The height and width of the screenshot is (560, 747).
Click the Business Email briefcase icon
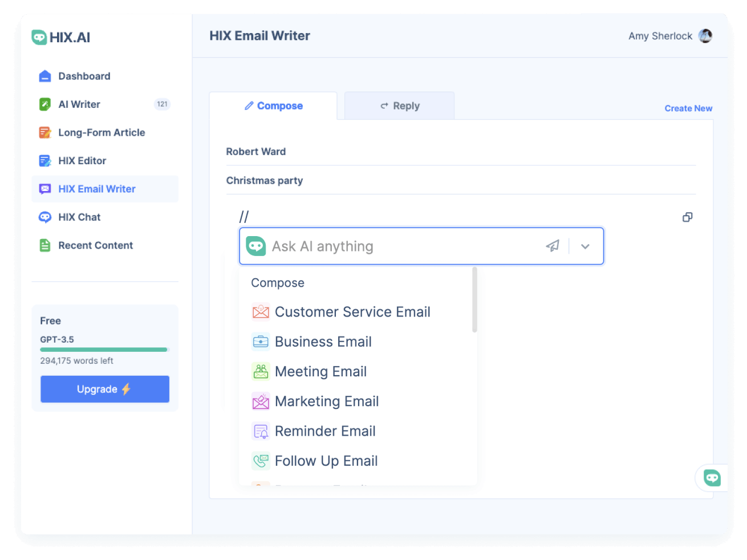[x=261, y=342]
